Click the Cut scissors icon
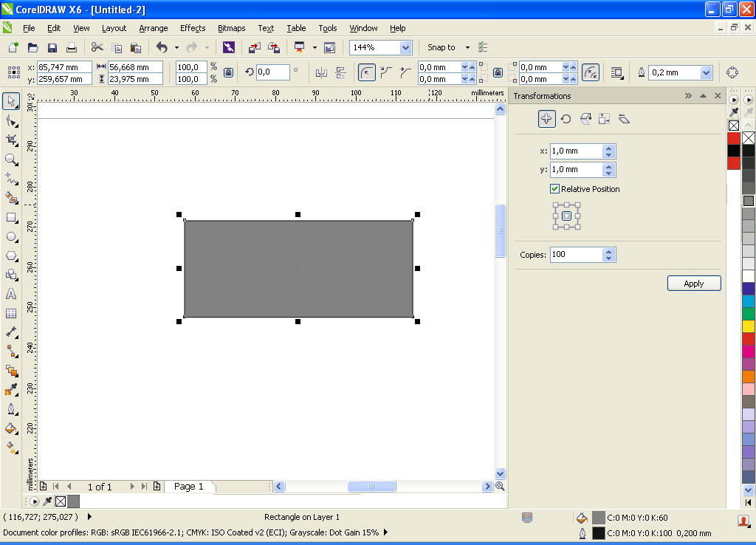 97,47
